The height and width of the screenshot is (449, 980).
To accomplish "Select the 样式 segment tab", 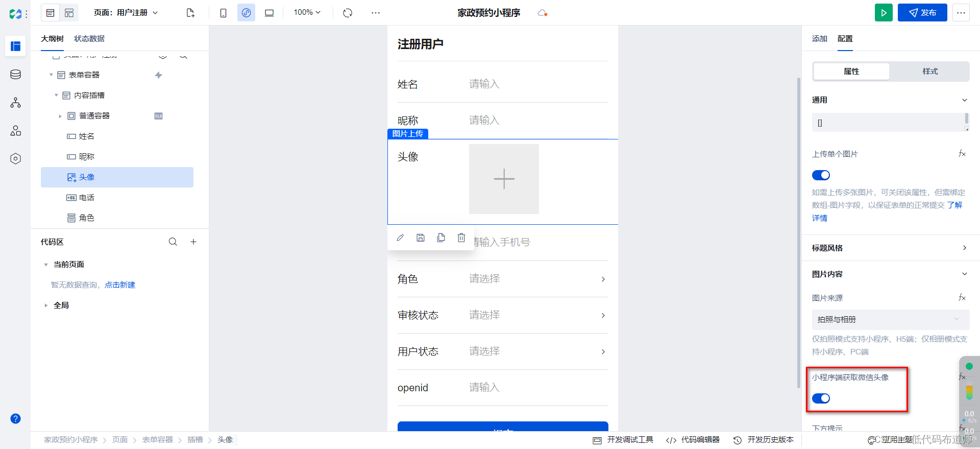I will click(930, 72).
